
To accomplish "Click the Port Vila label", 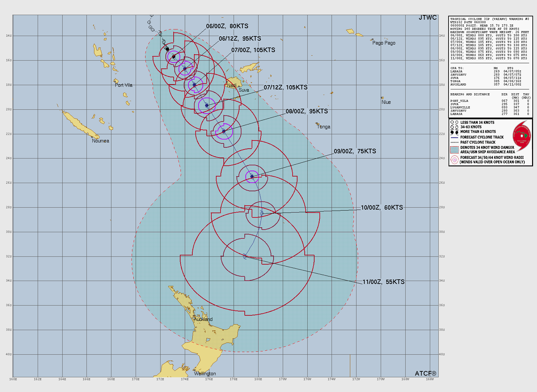I will coord(124,85).
